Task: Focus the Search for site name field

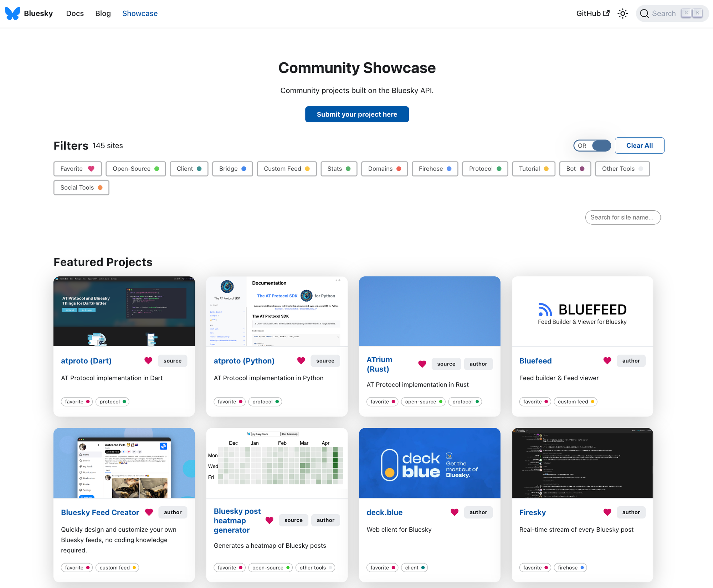Action: pyautogui.click(x=622, y=217)
